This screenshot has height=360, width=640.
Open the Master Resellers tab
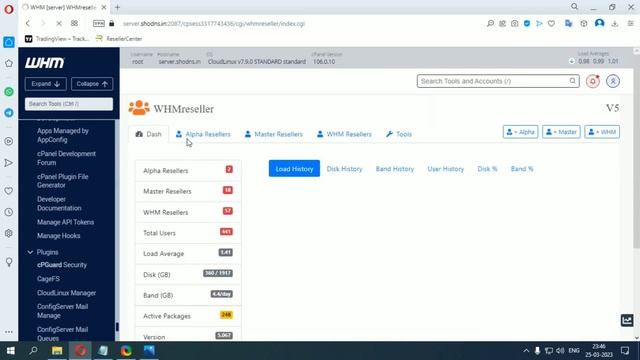[x=273, y=134]
